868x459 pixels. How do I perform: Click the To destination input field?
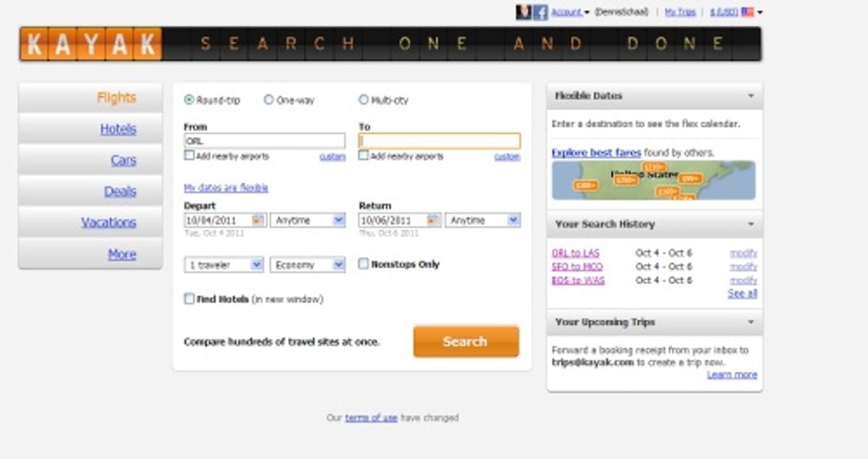[x=438, y=140]
